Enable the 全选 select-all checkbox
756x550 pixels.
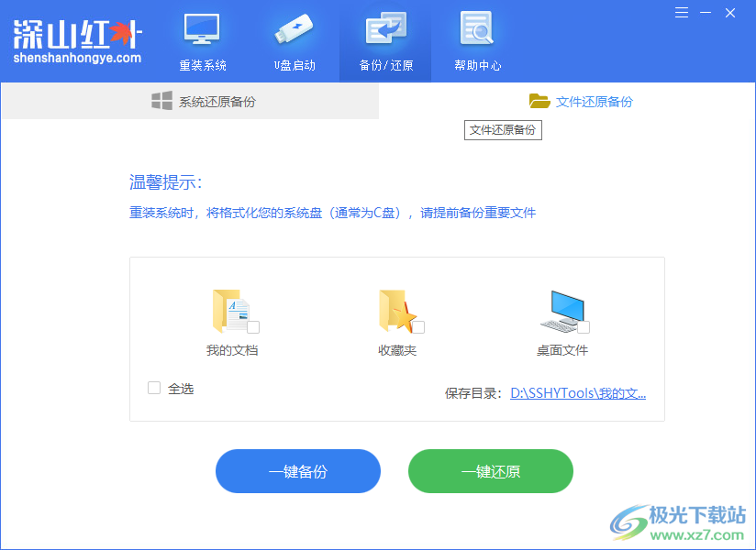click(153, 388)
